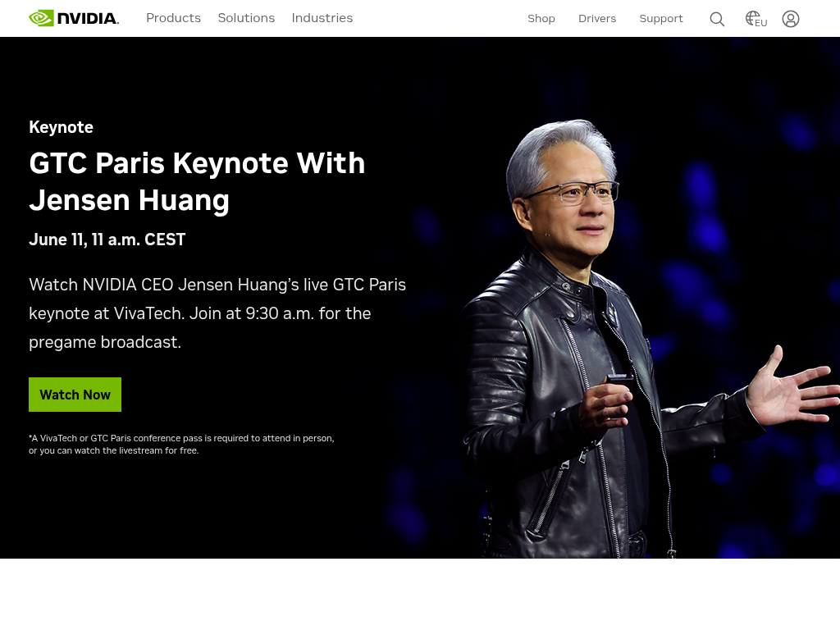
Task: Open the Industries menu
Action: (x=322, y=18)
